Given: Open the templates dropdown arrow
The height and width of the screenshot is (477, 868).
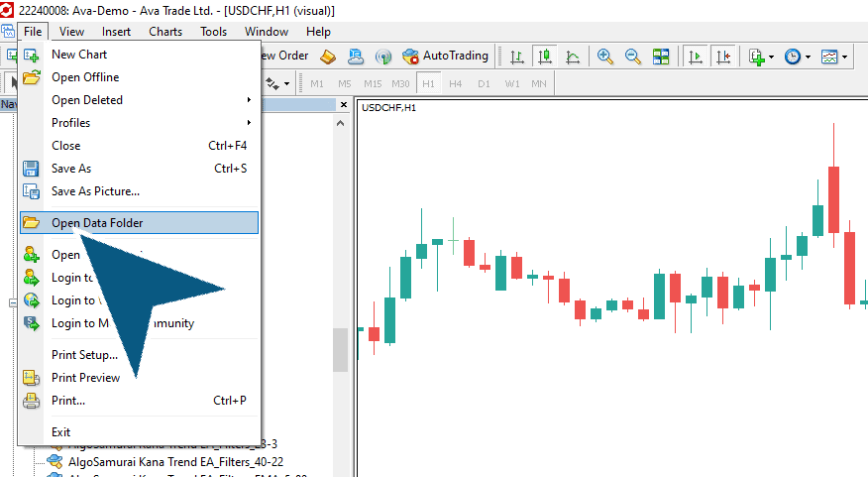Looking at the screenshot, I should tap(844, 57).
